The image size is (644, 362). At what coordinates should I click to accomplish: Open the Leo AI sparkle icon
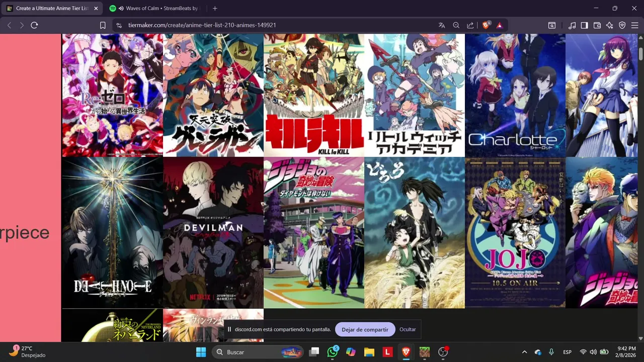[x=610, y=25]
